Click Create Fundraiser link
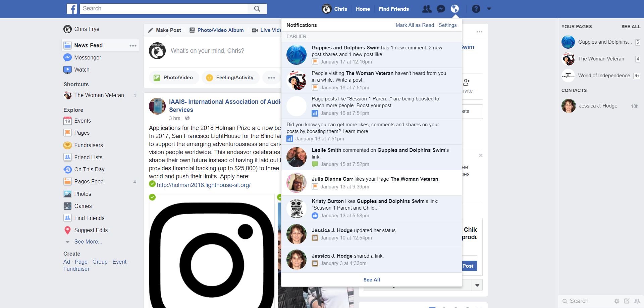This screenshot has width=644, height=308. [x=76, y=269]
